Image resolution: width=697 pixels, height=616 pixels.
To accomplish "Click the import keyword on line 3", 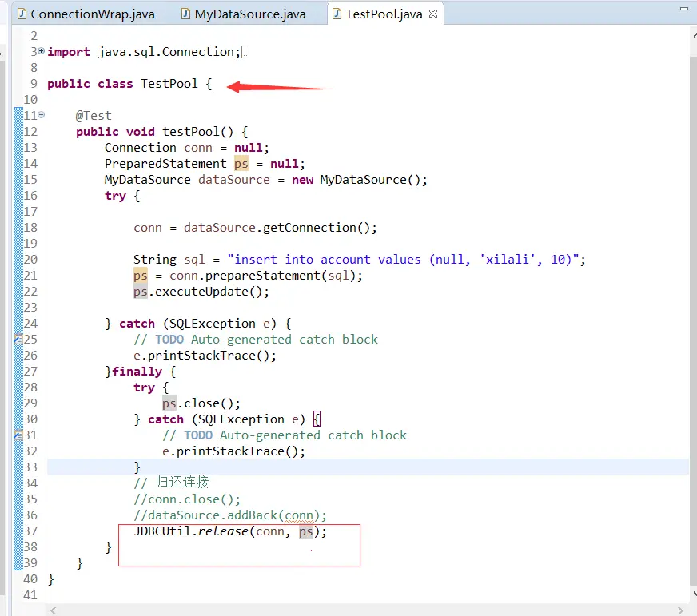I will pos(69,53).
